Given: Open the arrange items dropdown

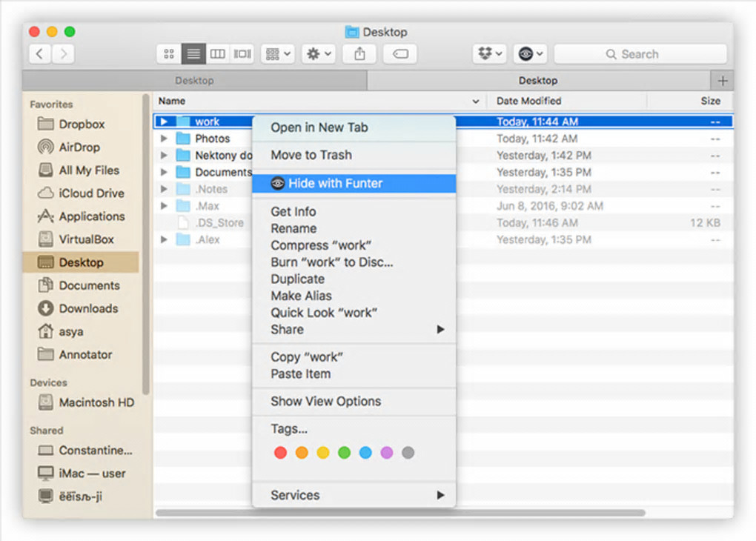Looking at the screenshot, I should (278, 53).
